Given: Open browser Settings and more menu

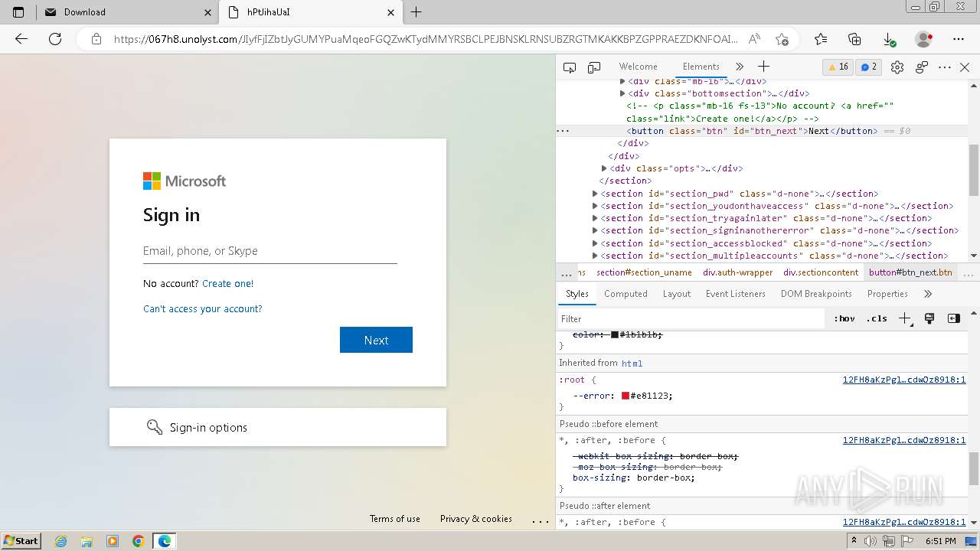Looking at the screenshot, I should click(959, 39).
